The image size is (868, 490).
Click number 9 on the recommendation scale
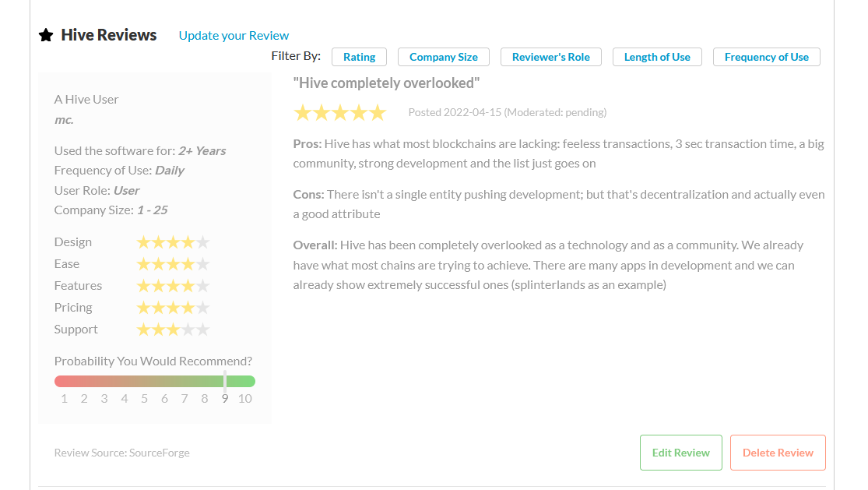tap(225, 399)
